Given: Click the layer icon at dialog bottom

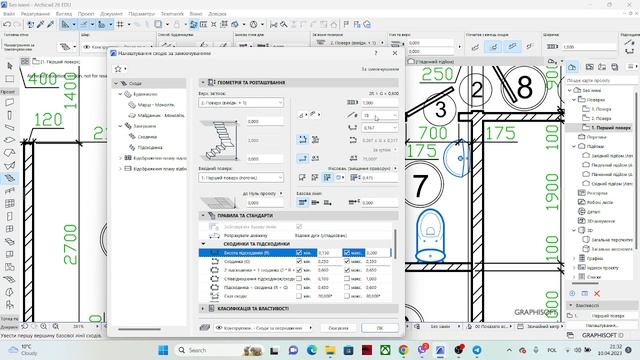Looking at the screenshot, I should pyautogui.click(x=205, y=328).
